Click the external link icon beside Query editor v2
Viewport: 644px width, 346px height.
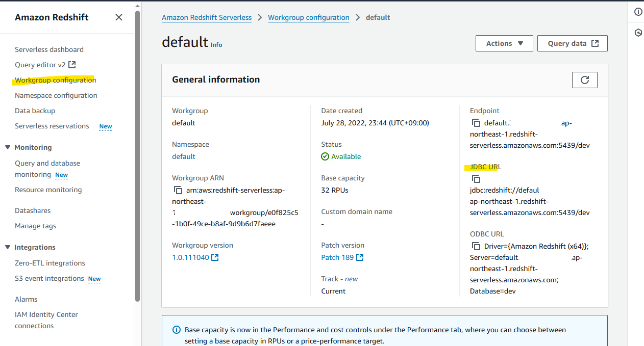(72, 65)
